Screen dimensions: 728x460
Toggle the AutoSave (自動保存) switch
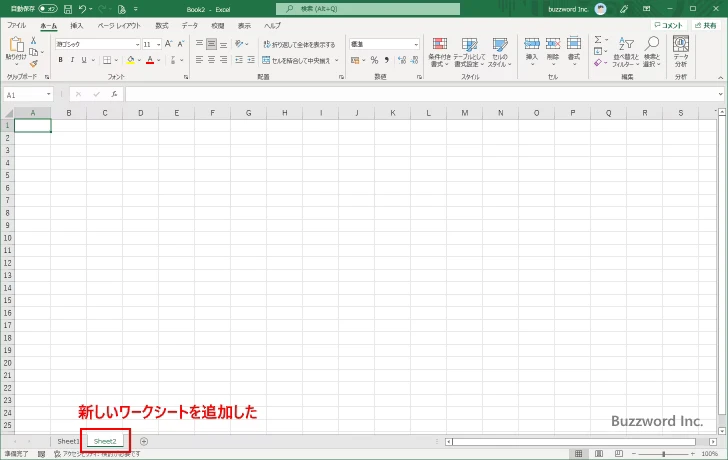pyautogui.click(x=47, y=8)
